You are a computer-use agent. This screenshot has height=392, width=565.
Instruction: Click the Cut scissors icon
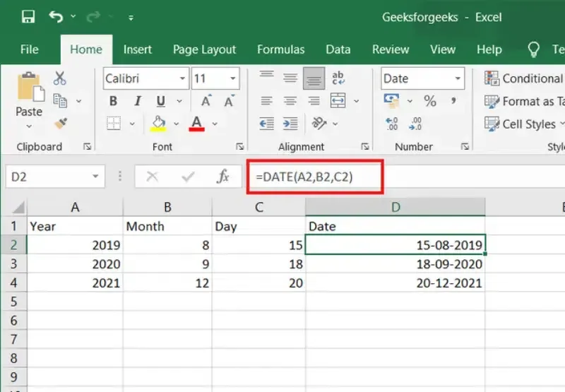(59, 78)
